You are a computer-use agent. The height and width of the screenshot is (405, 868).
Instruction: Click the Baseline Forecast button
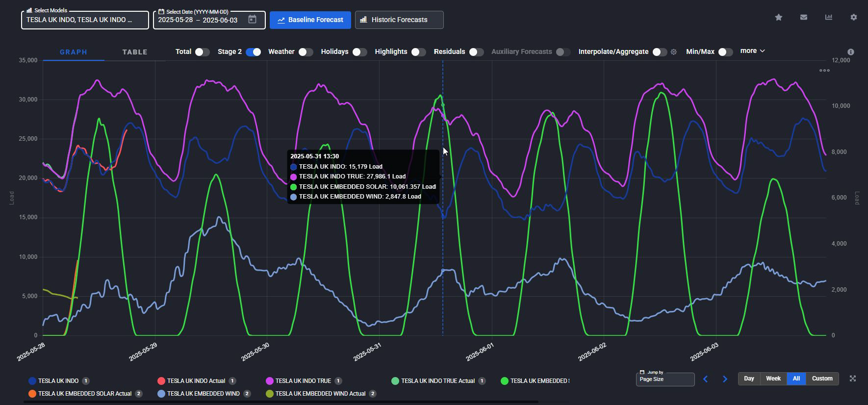point(310,20)
